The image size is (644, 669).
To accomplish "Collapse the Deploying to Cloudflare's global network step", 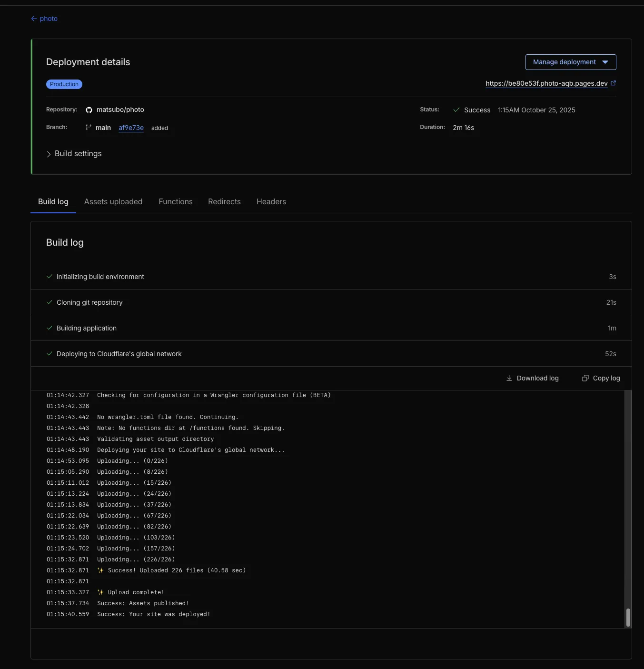I will click(x=331, y=354).
